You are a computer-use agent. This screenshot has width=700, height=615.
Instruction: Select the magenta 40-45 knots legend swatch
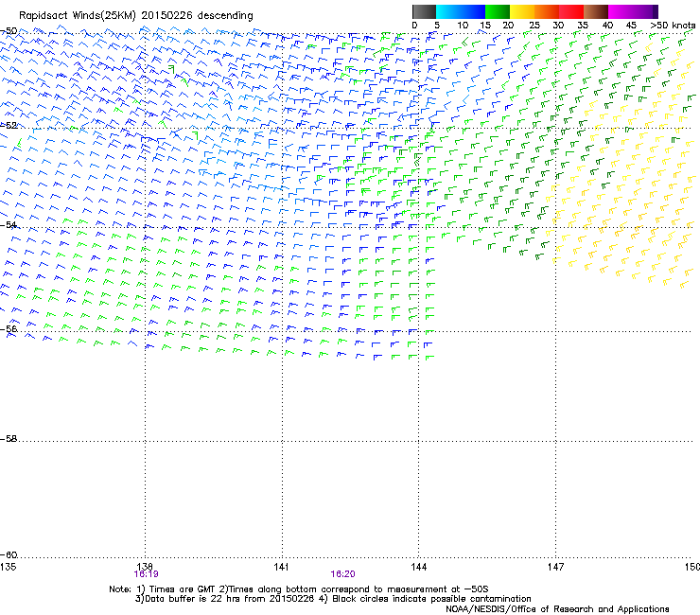pyautogui.click(x=633, y=11)
